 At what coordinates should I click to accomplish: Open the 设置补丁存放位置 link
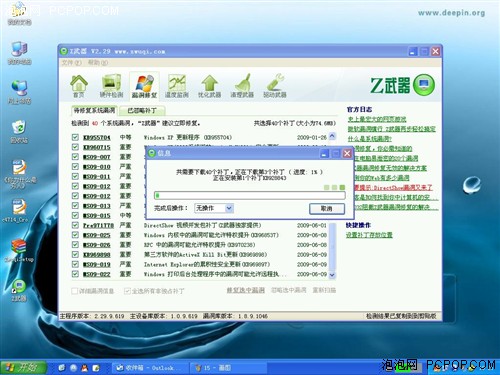point(369,235)
